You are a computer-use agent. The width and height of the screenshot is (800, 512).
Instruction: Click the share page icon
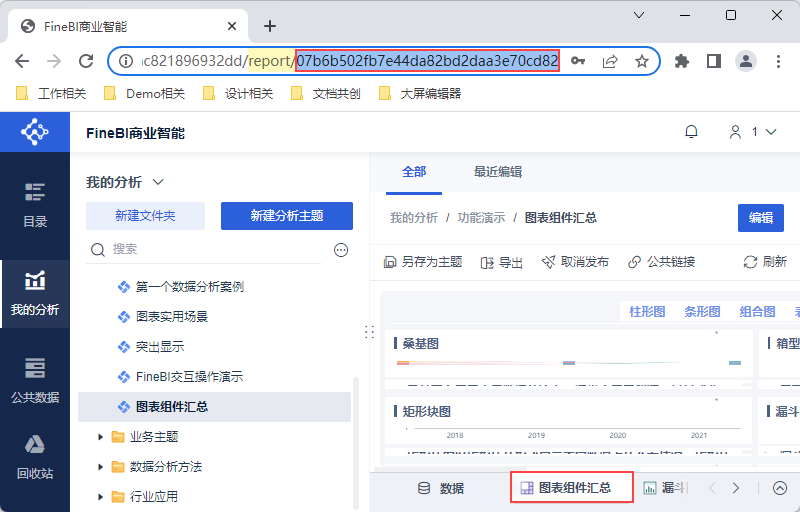(x=610, y=61)
